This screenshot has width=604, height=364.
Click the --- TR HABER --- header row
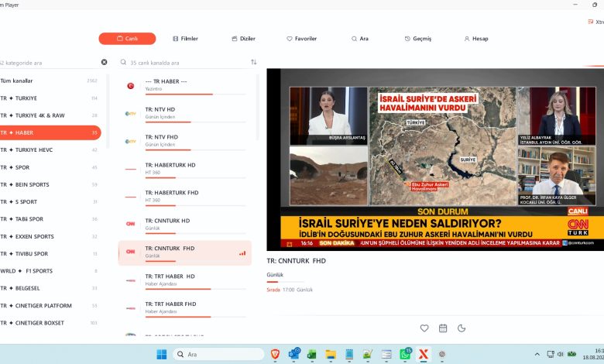tap(184, 85)
